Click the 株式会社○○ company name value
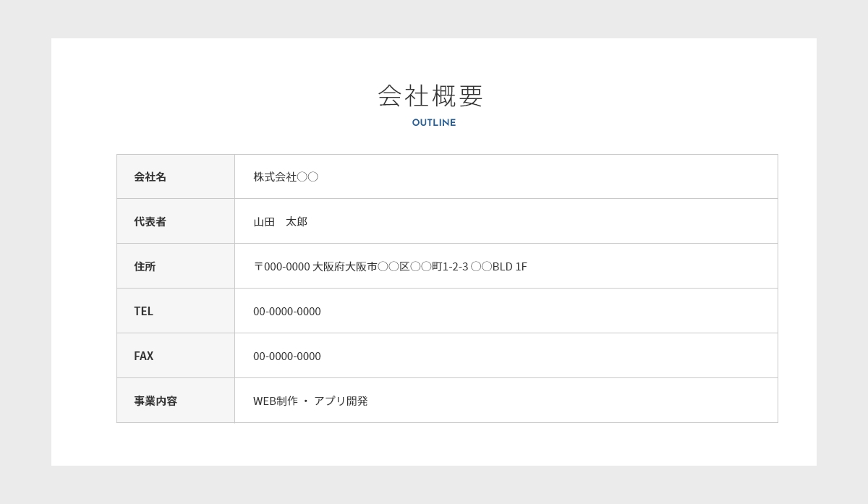The height and width of the screenshot is (504, 868). [x=285, y=176]
